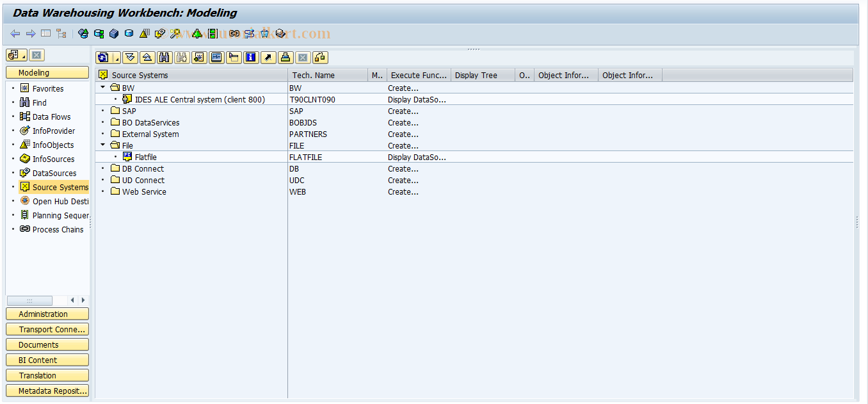This screenshot has height=404, width=868.
Task: Select the BO DataServices folder
Action: [145, 122]
